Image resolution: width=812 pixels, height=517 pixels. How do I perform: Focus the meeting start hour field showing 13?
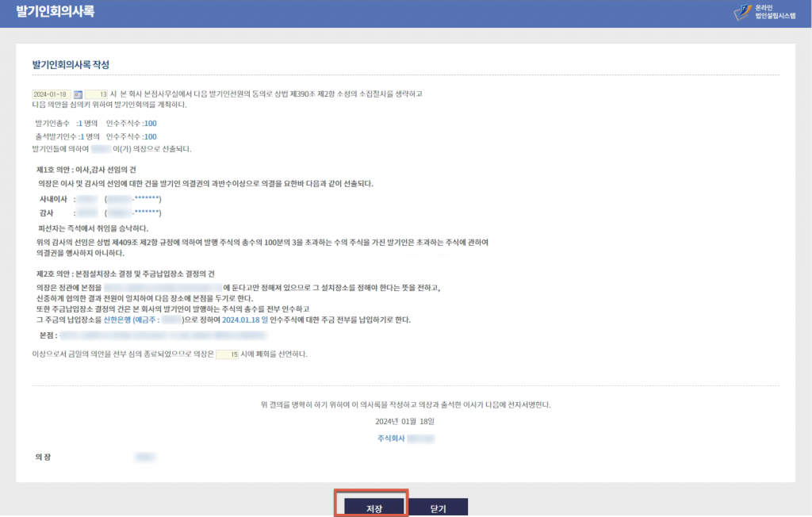point(96,94)
